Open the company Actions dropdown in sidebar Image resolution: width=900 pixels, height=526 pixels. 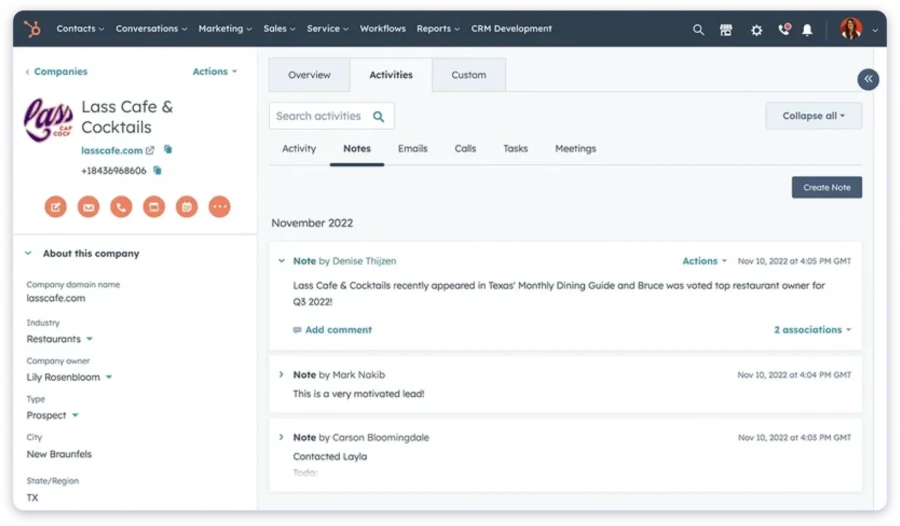215,72
